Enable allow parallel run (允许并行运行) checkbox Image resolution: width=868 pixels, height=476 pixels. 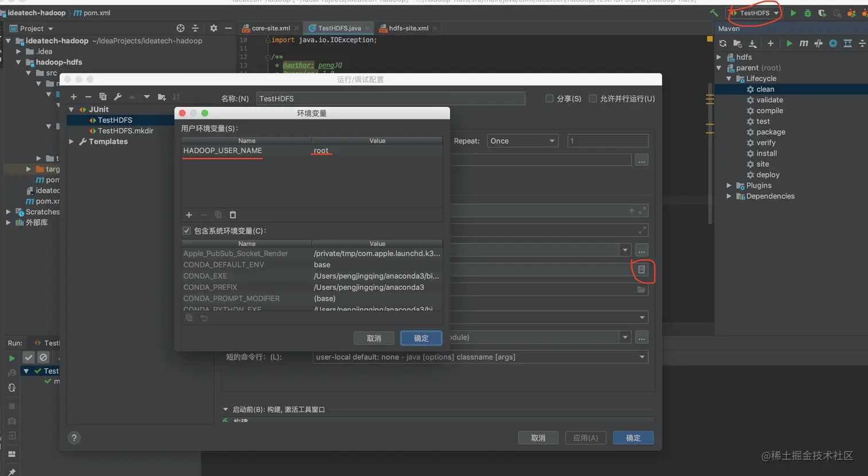(593, 99)
